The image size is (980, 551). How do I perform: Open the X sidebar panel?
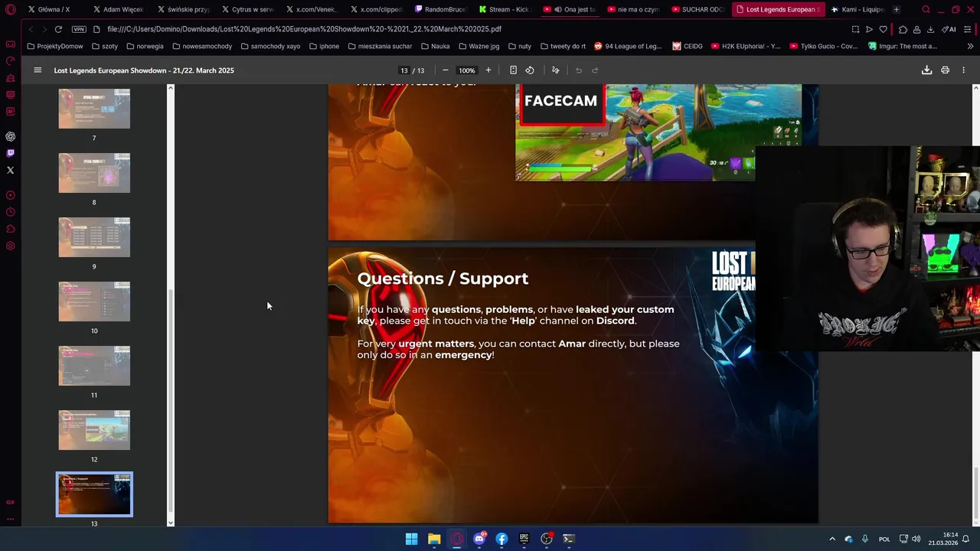pos(11,170)
